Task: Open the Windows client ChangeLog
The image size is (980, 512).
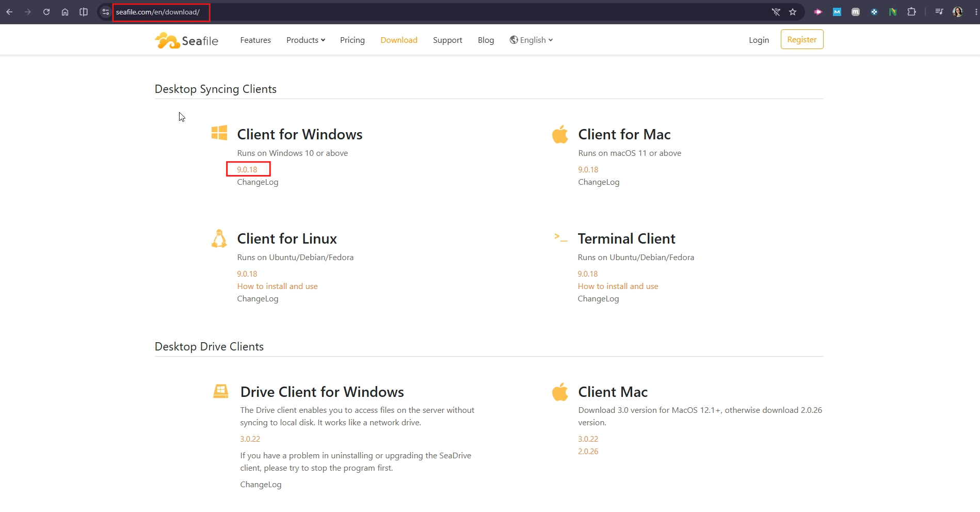Action: click(258, 182)
